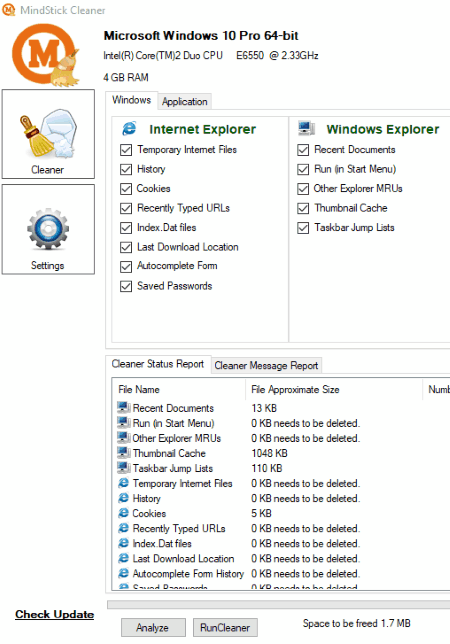Switch to the Application tab

pyautogui.click(x=185, y=101)
